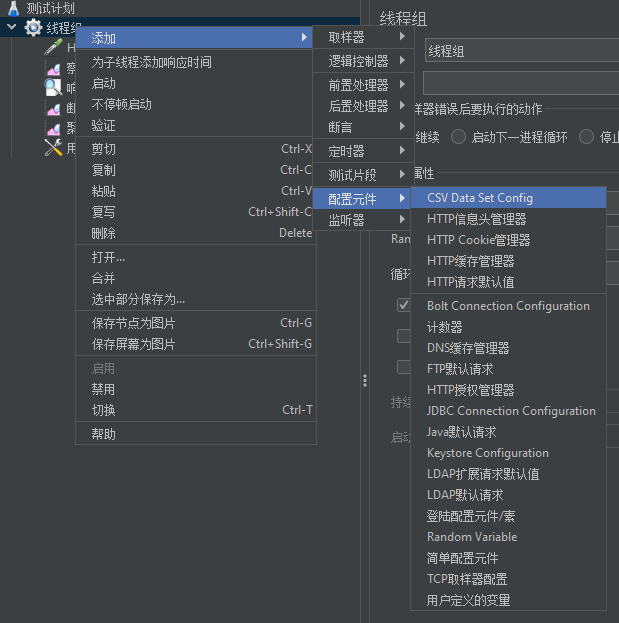The width and height of the screenshot is (619, 623).
Task: Open the 逻辑控制器 submenu
Action: 364,61
